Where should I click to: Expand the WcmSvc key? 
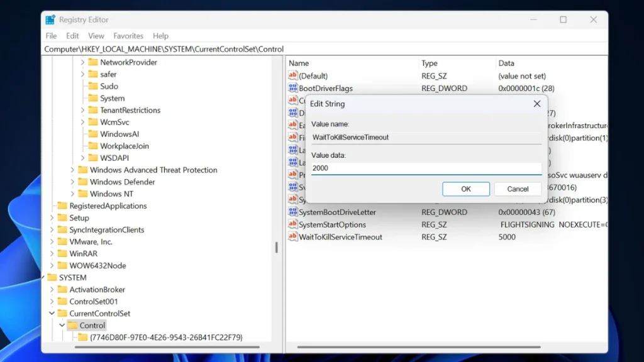coord(82,122)
